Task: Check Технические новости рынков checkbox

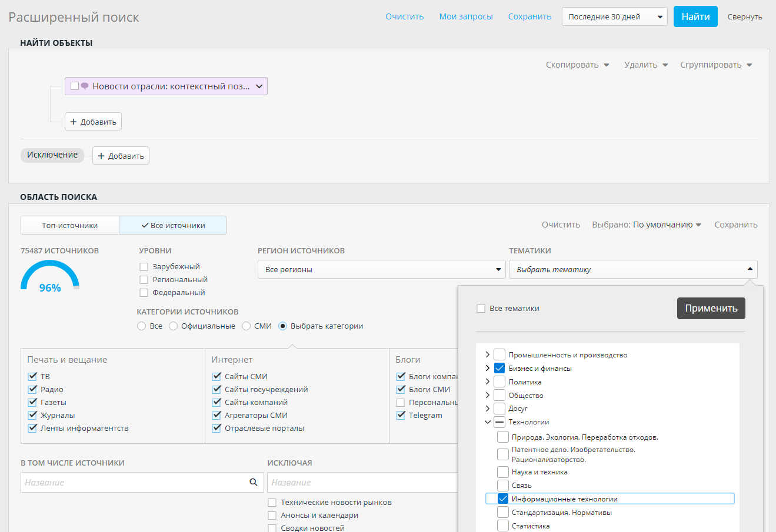Action: (x=272, y=503)
